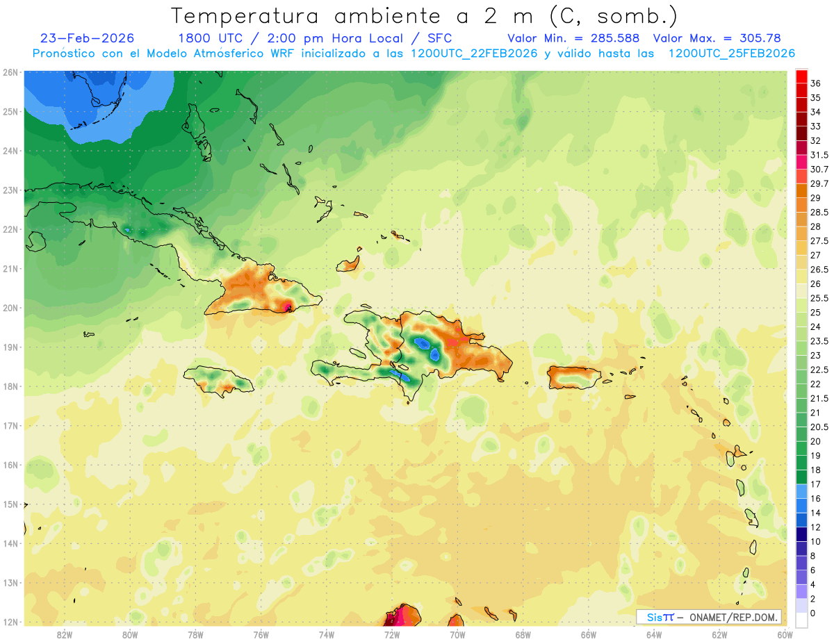
Task: Click the colorbar label '25.5'
Action: tap(819, 298)
